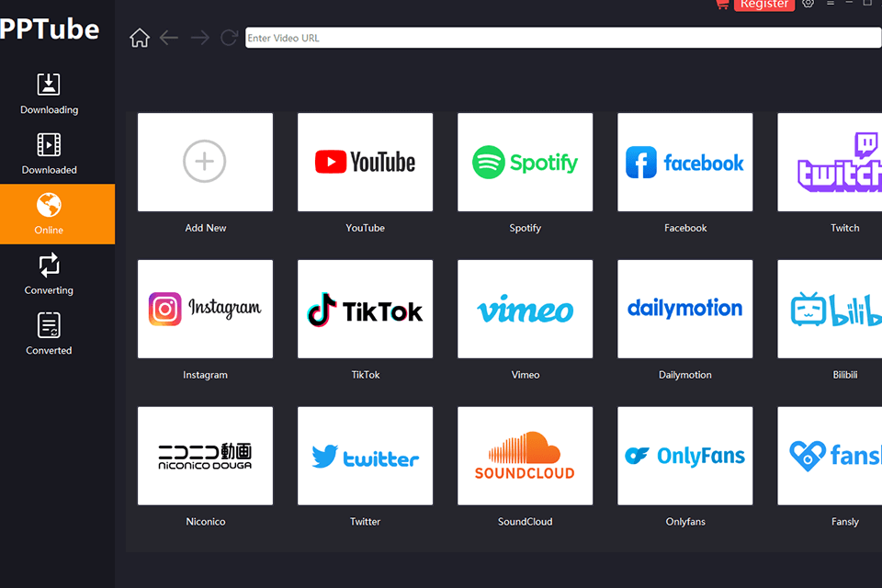Navigate back with left arrow

pyautogui.click(x=169, y=39)
